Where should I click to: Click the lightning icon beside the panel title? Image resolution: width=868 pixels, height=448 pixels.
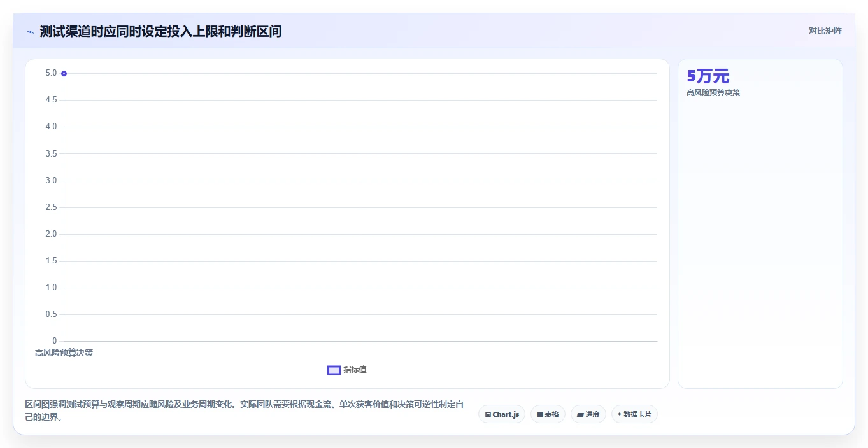coord(30,32)
